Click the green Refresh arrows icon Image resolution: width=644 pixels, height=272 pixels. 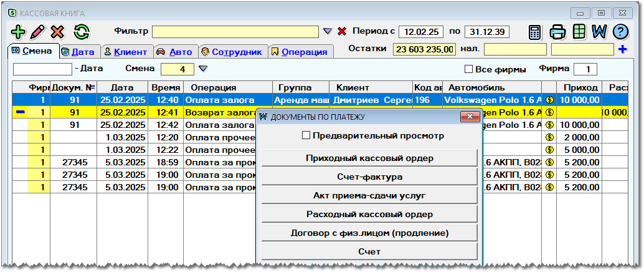[x=82, y=32]
